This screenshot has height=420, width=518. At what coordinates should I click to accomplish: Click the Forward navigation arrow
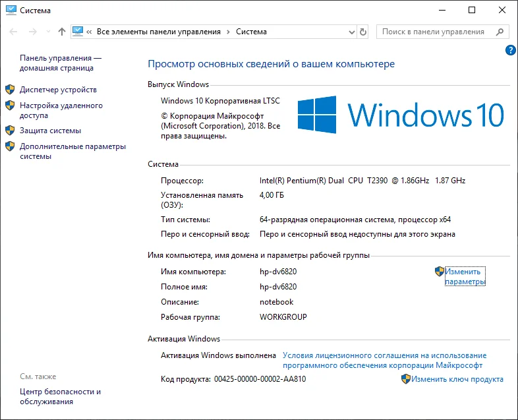(33, 32)
